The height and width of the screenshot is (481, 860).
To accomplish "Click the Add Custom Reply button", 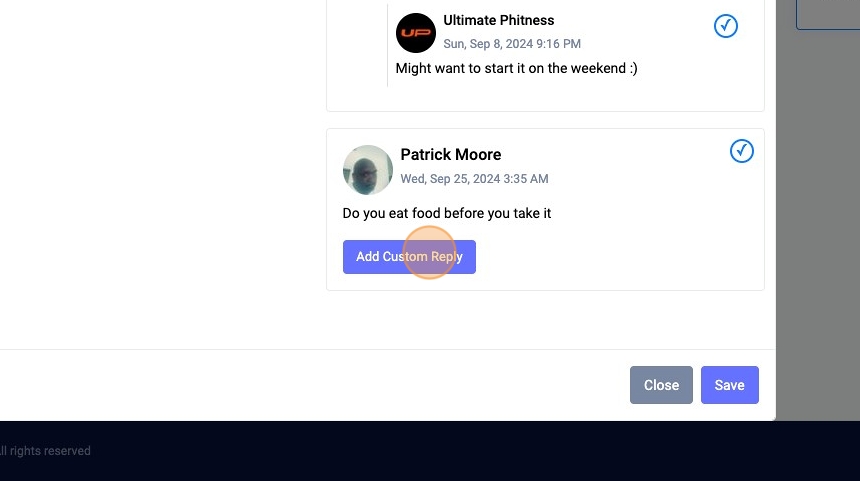I will (x=409, y=257).
